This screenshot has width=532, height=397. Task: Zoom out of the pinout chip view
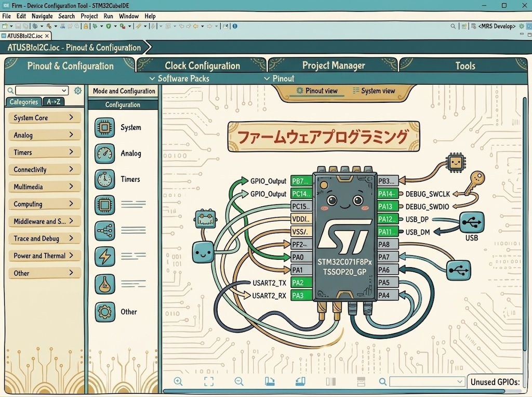[x=239, y=381]
